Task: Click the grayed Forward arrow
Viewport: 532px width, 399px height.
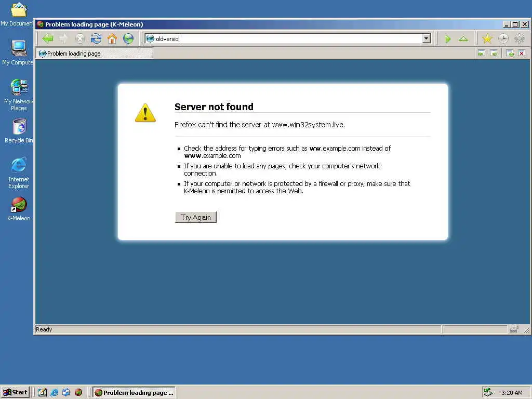Action: point(63,38)
